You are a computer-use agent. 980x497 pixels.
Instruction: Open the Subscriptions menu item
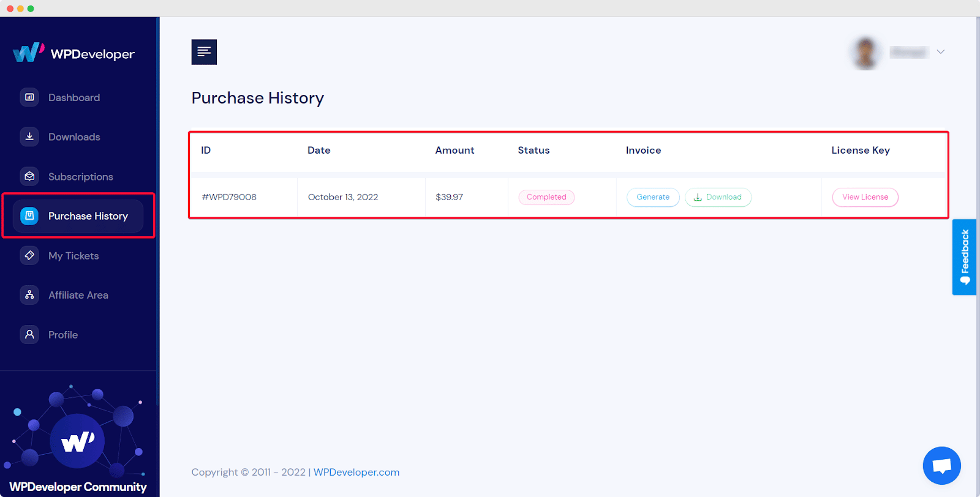(x=81, y=177)
